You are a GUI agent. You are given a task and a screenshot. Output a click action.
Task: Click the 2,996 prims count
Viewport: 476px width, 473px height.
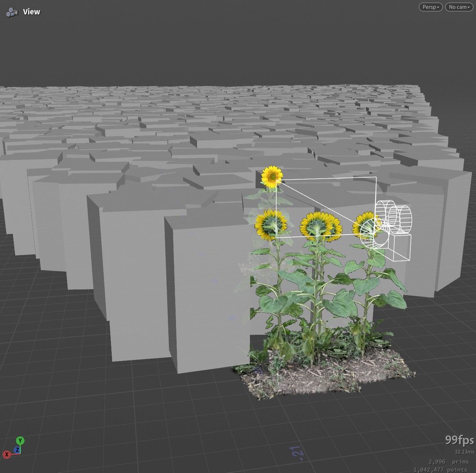[448, 462]
